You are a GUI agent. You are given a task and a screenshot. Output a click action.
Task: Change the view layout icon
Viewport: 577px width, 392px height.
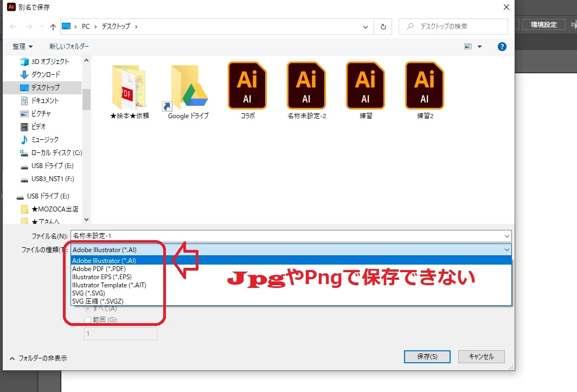468,47
